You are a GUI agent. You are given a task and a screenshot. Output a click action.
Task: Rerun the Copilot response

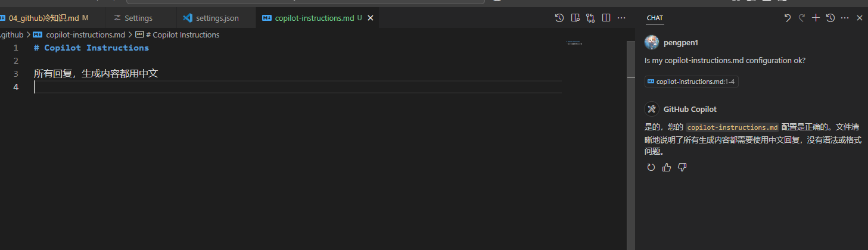pyautogui.click(x=651, y=167)
